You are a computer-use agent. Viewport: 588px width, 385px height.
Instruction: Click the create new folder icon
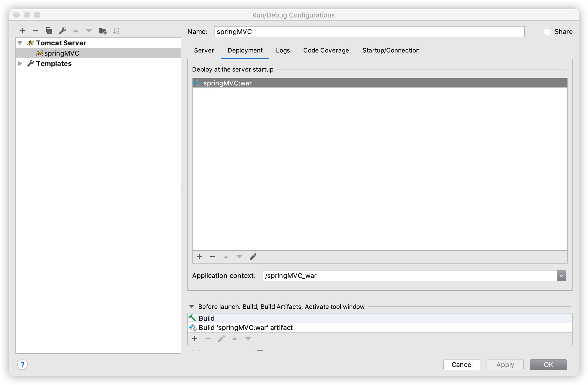click(102, 31)
